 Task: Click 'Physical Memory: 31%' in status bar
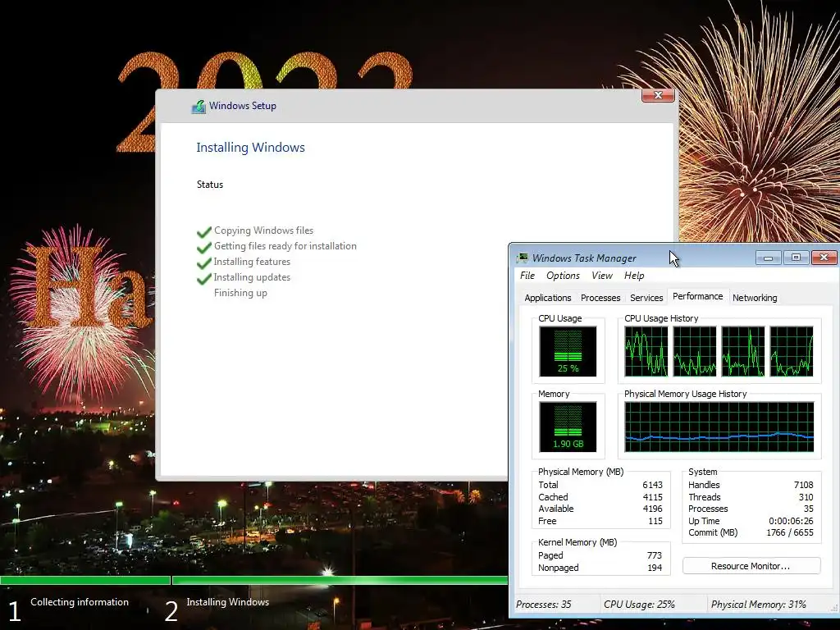click(x=759, y=605)
